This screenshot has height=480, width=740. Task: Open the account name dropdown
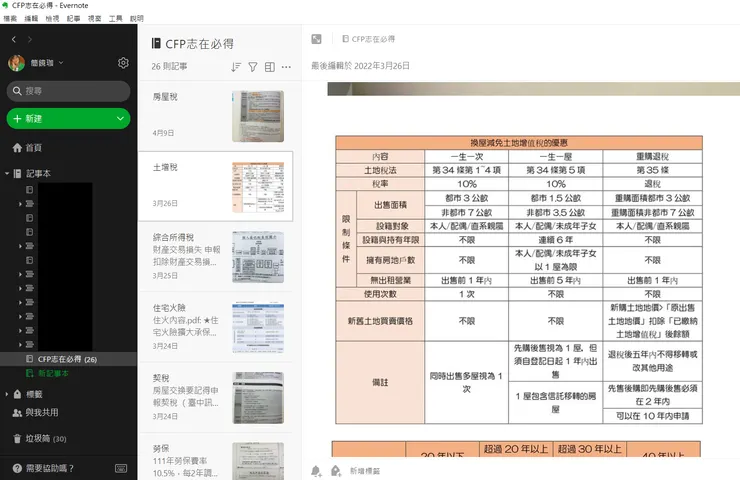[47, 63]
